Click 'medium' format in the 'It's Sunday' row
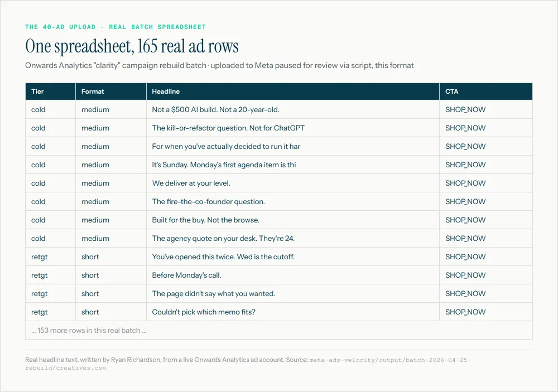The width and height of the screenshot is (558, 392). point(95,164)
